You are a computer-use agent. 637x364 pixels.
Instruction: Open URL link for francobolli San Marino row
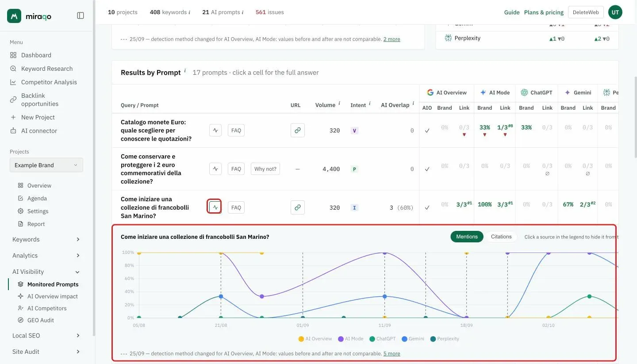point(298,207)
